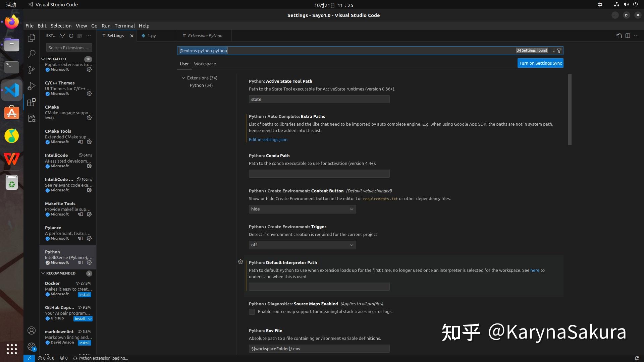Click the 'Edit in settings.json' link
Image resolution: width=644 pixels, height=362 pixels.
[268, 139]
